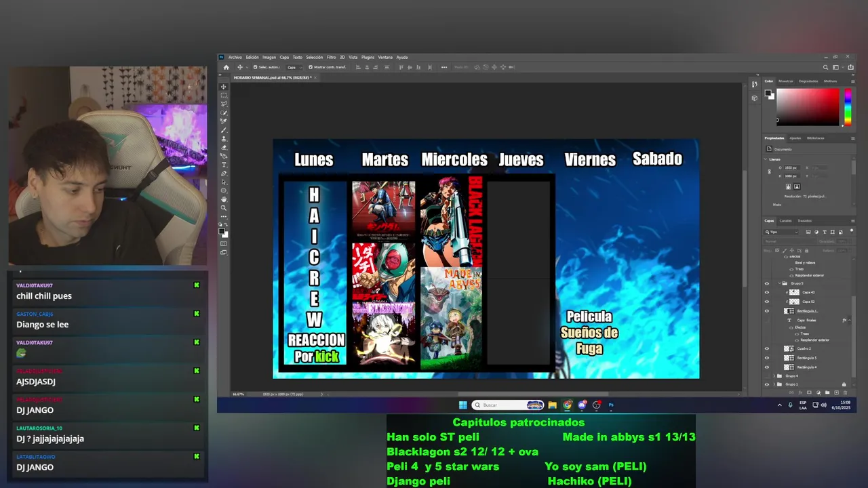Screen dimensions: 868x488
Task: Open the 3D panel cube icon
Action: tap(755, 98)
